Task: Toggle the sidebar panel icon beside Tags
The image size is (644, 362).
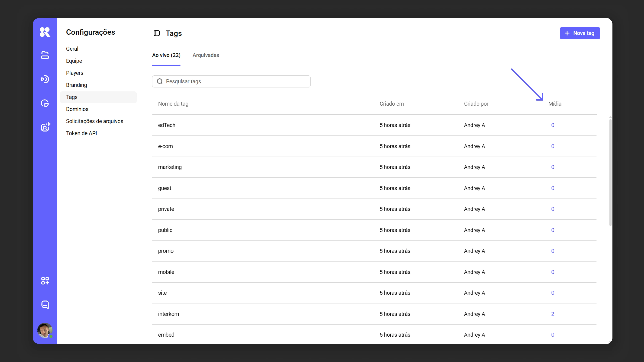Action: 156,33
